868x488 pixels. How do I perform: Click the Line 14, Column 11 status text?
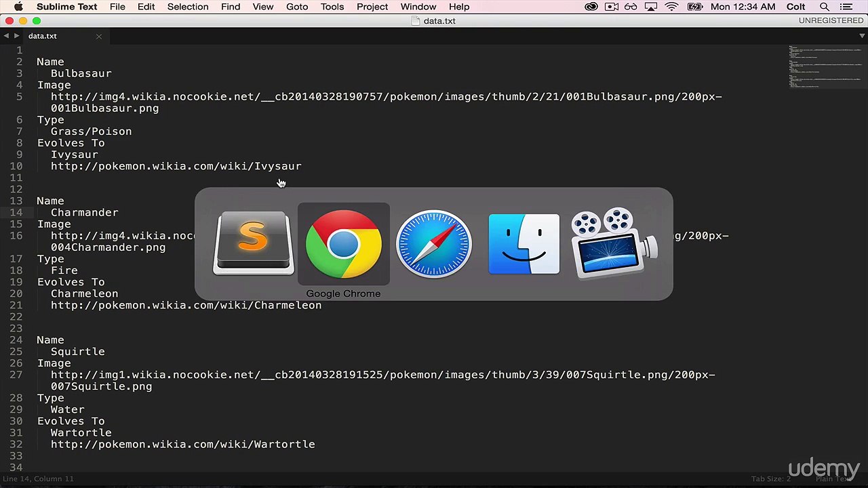coord(38,479)
